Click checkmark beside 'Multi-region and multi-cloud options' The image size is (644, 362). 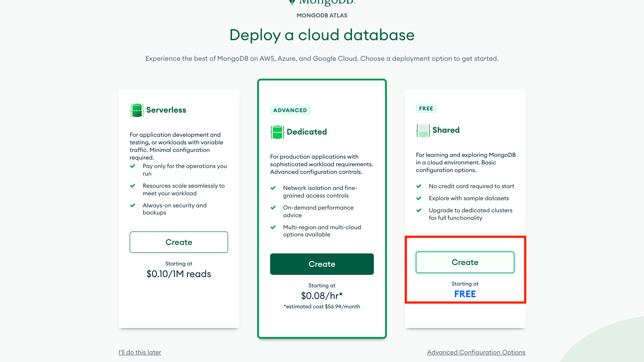(273, 227)
